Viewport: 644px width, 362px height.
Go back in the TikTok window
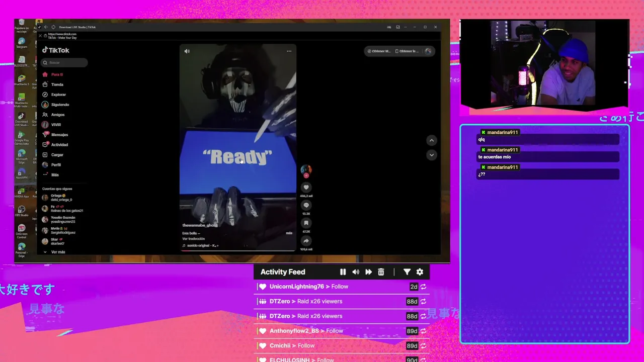(x=46, y=27)
